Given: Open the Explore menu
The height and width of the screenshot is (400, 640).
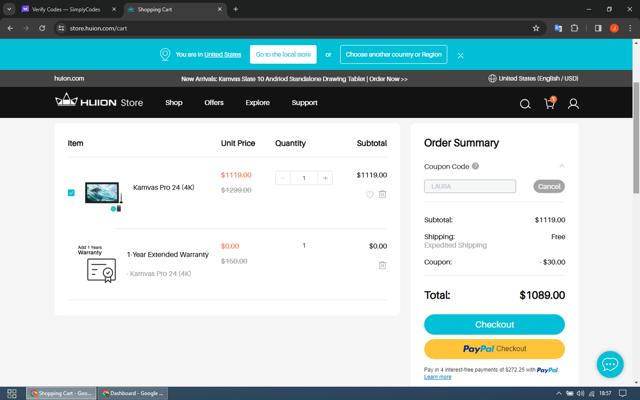Looking at the screenshot, I should point(258,102).
